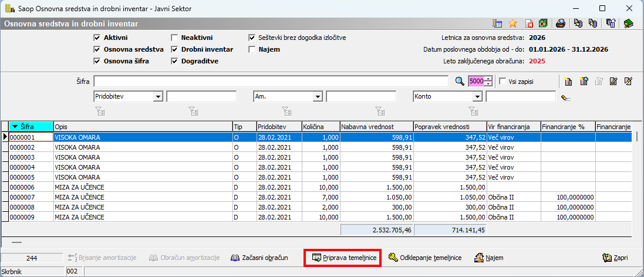Click the Popravek vrednosti column header
This screenshot has height=277, width=644.
click(x=450, y=126)
